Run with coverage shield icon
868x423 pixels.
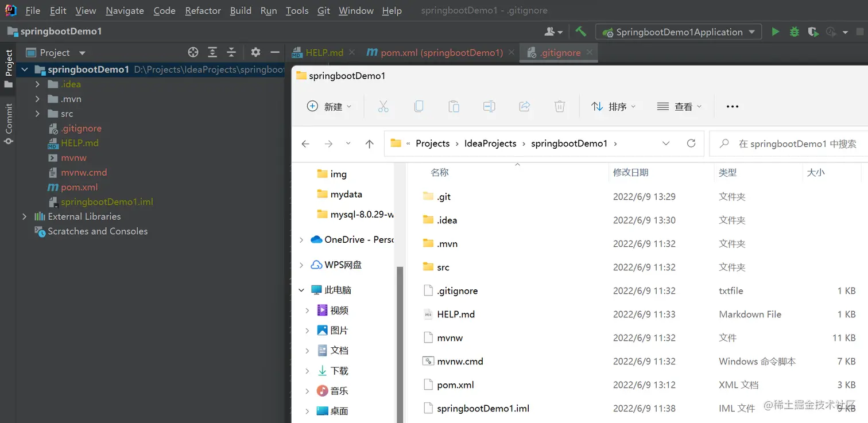pyautogui.click(x=813, y=32)
